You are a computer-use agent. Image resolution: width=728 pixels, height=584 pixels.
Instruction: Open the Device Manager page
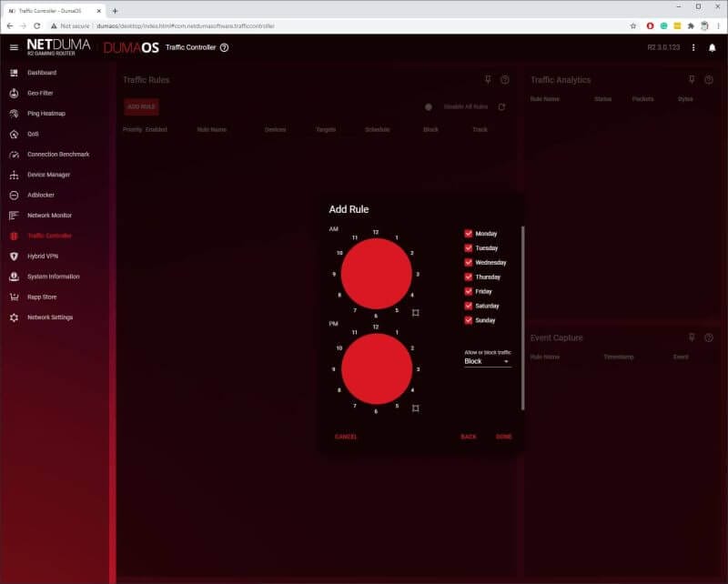48,175
